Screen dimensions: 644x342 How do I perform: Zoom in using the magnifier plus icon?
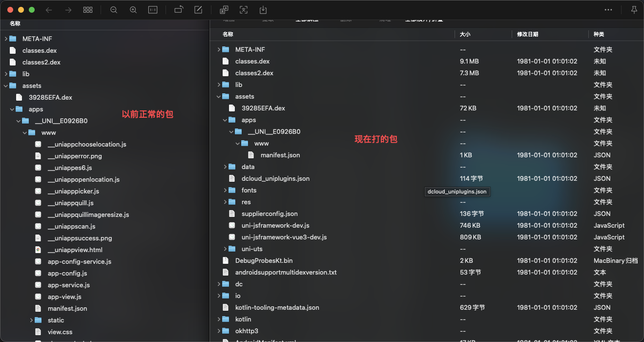click(133, 10)
